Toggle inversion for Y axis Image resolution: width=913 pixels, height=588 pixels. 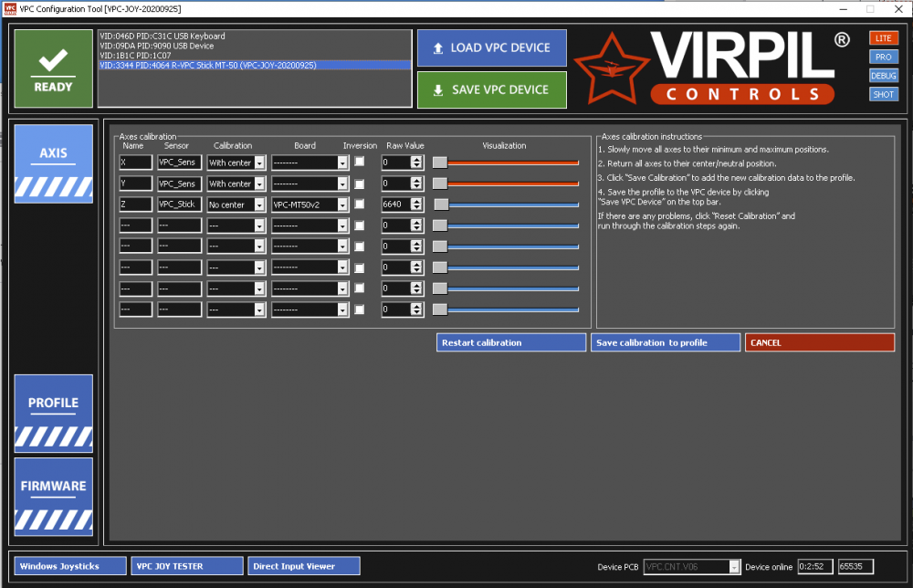pos(360,184)
